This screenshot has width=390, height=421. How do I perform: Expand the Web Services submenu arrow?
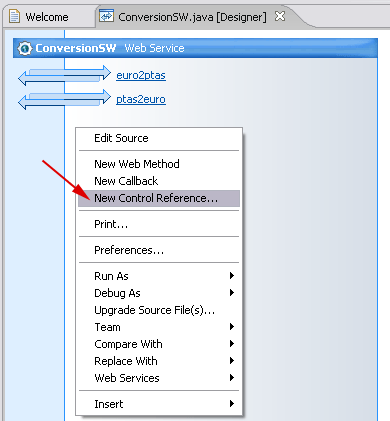click(232, 378)
